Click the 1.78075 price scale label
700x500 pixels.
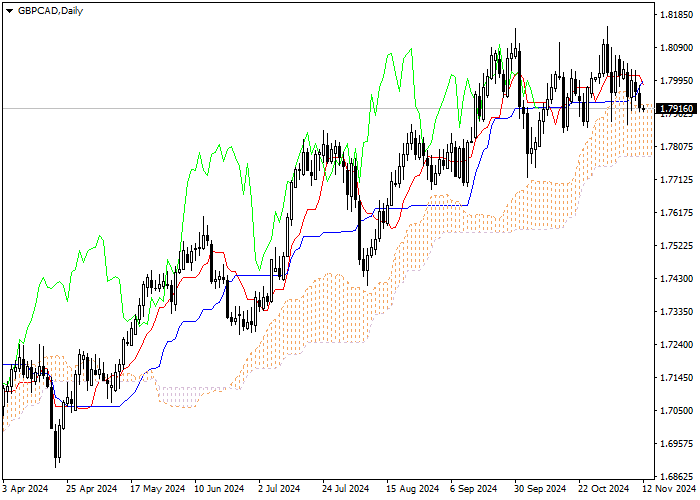click(x=676, y=147)
